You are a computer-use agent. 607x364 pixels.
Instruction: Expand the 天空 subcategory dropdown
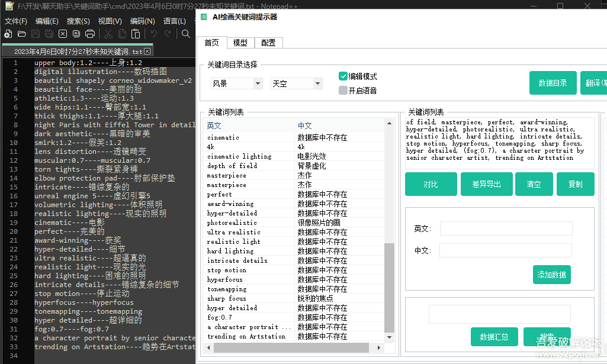[x=296, y=83]
